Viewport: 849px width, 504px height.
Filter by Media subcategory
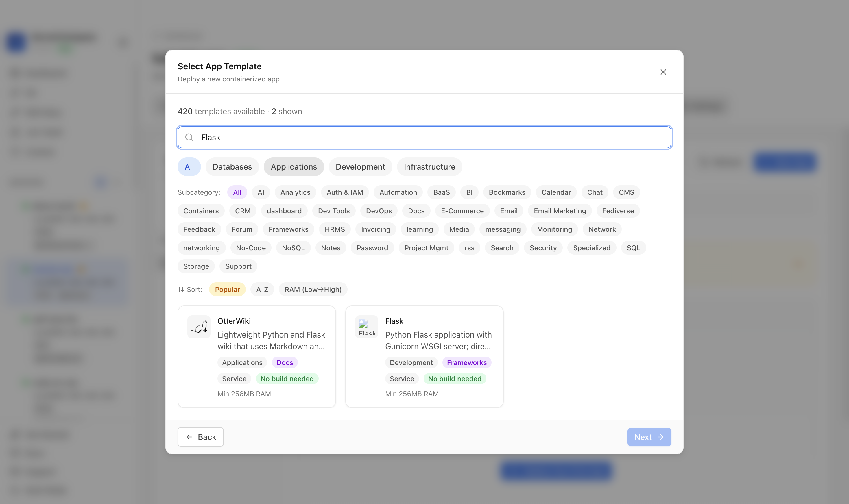pos(459,229)
